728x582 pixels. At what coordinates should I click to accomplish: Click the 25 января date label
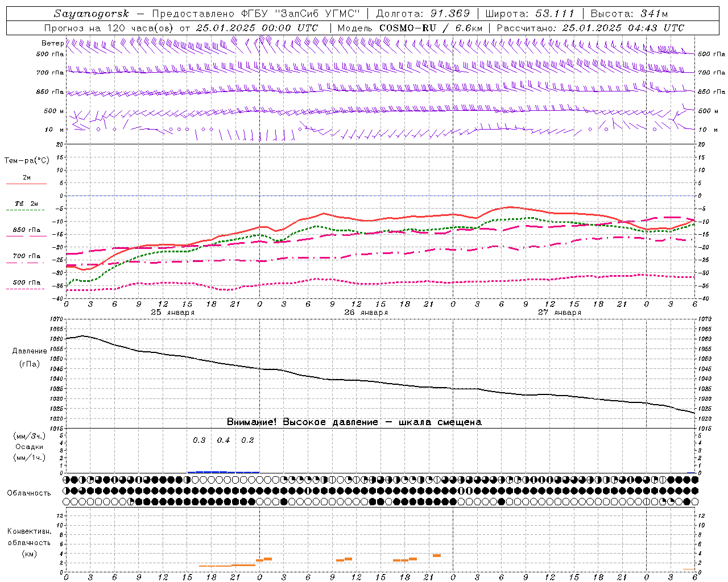coord(172,313)
